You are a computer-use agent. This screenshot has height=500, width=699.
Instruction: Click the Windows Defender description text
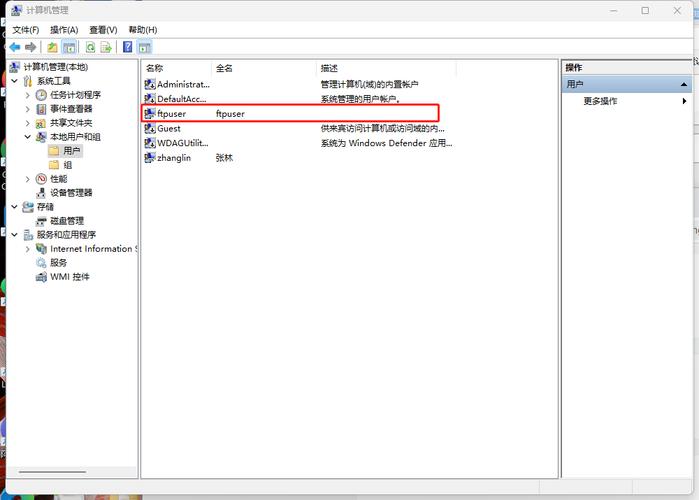click(x=387, y=143)
